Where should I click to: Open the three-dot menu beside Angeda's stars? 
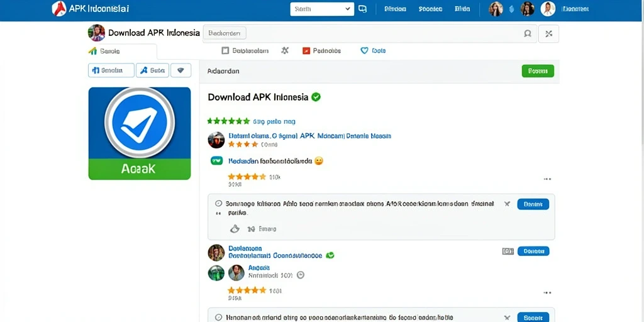click(547, 293)
